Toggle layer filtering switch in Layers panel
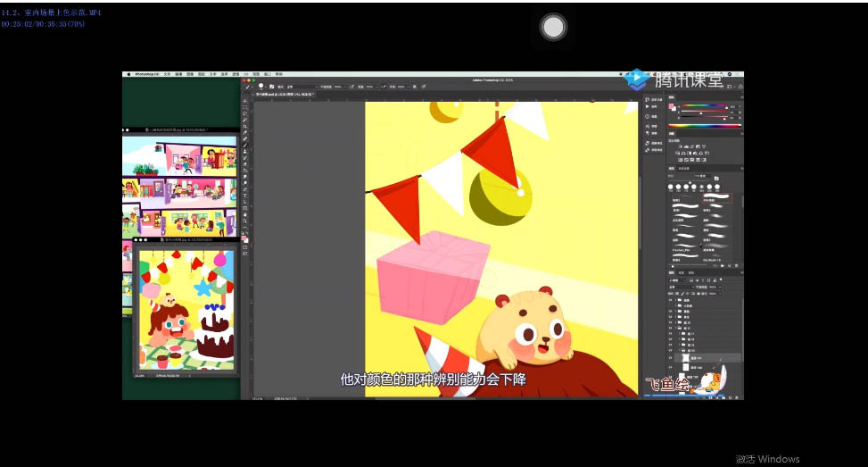The width and height of the screenshot is (868, 467). (x=721, y=280)
